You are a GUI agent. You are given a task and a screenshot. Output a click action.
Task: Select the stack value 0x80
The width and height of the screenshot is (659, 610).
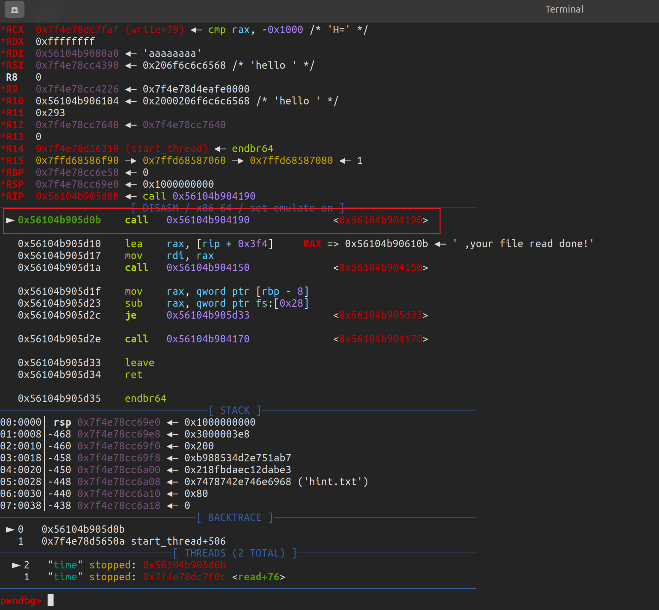[196, 494]
